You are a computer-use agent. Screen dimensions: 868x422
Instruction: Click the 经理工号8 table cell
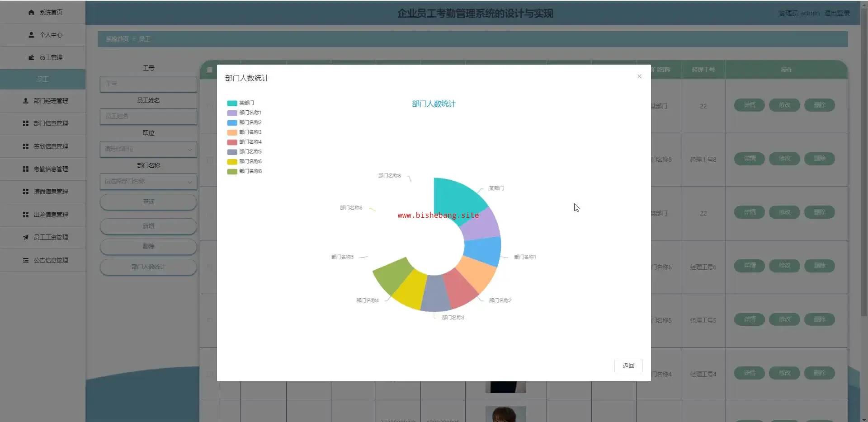703,159
